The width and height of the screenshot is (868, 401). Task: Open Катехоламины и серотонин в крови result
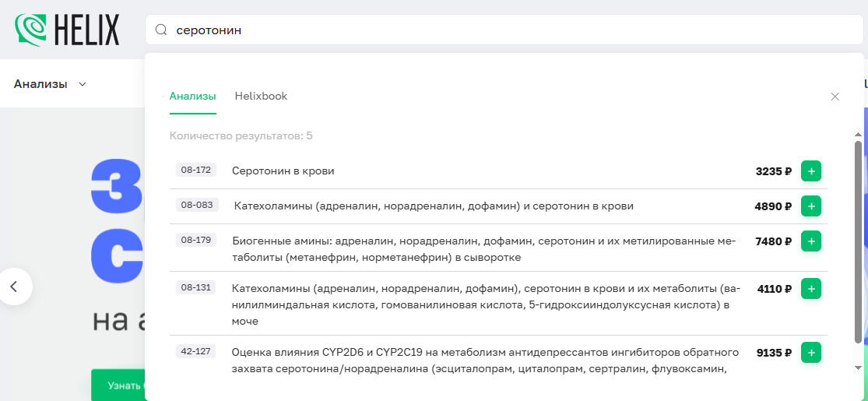pyautogui.click(x=434, y=206)
